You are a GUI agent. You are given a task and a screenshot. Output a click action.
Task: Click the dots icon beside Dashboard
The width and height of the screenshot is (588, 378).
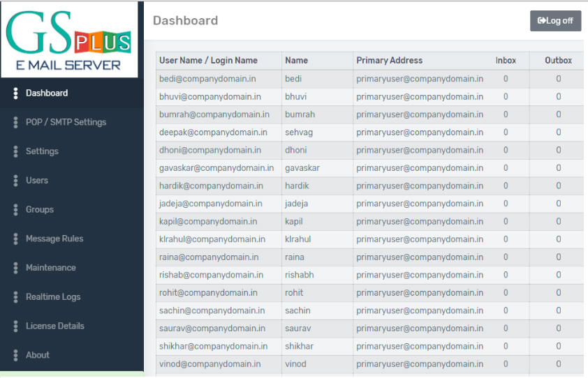coord(15,93)
